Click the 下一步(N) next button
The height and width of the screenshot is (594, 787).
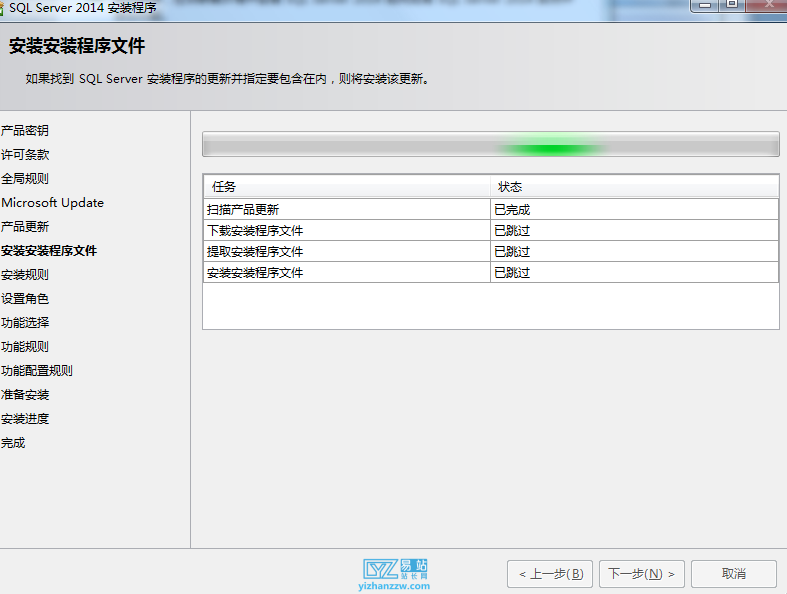[641, 573]
